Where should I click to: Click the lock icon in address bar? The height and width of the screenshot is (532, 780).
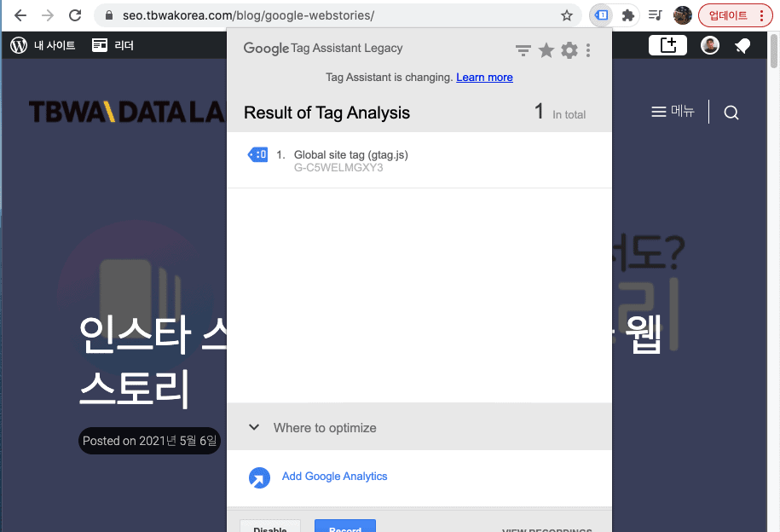coord(109,15)
